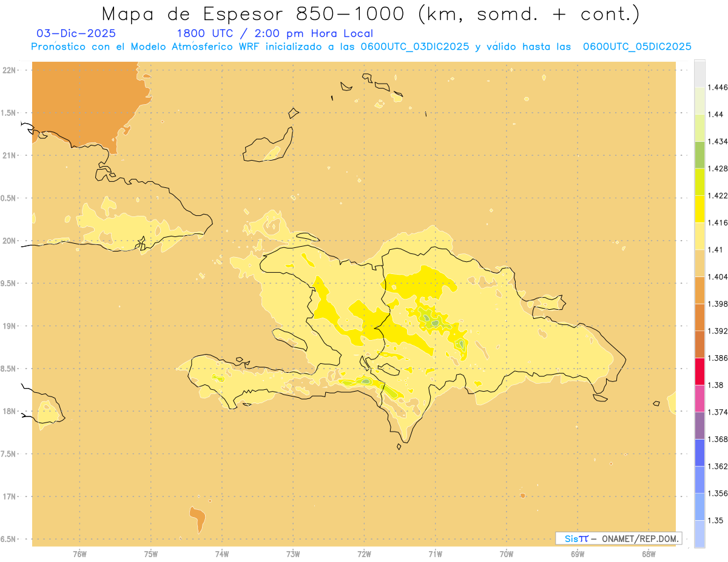
Task: Click the 1.392 colorbar value
Action: tap(718, 331)
